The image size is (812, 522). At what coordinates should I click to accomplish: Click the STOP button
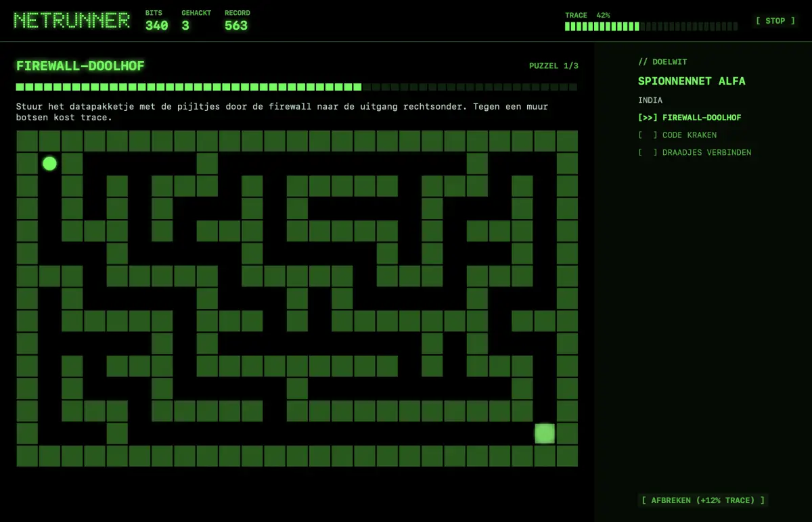(x=775, y=21)
